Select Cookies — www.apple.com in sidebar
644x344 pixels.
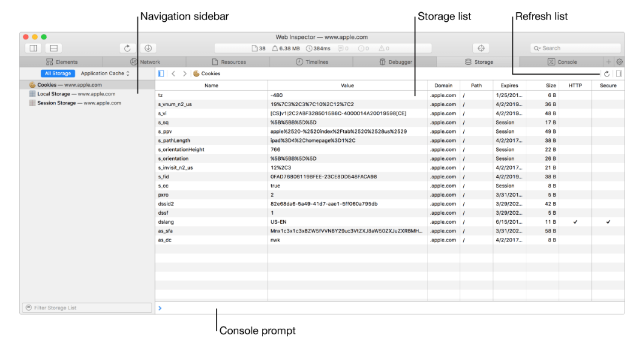[x=87, y=85]
